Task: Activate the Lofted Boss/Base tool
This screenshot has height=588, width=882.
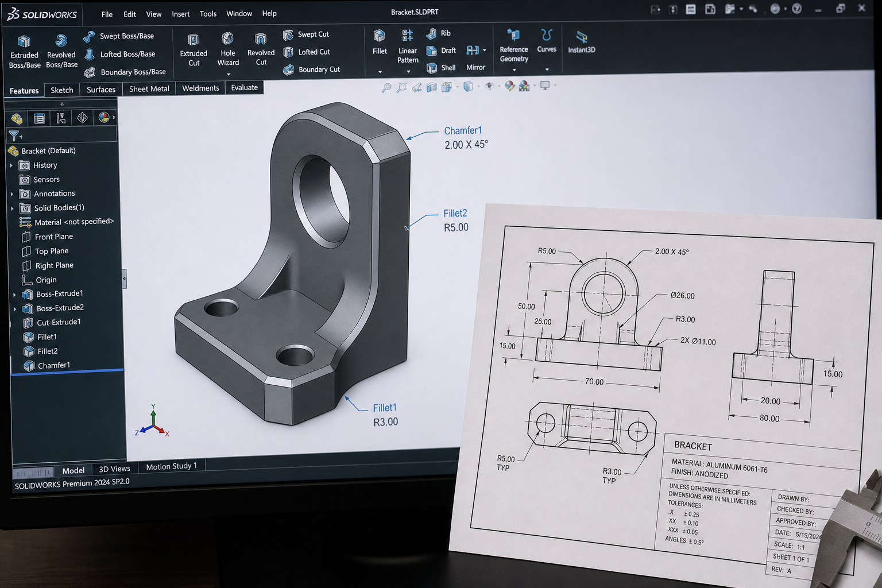Action: point(119,54)
